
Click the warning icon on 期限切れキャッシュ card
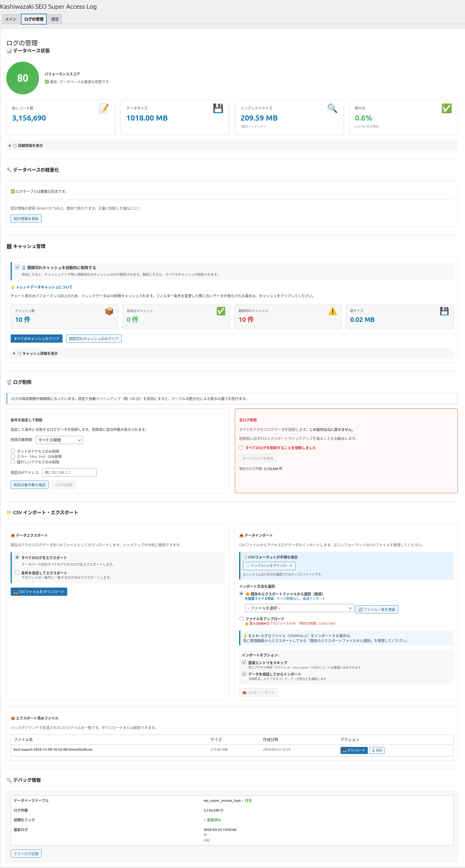point(333,311)
